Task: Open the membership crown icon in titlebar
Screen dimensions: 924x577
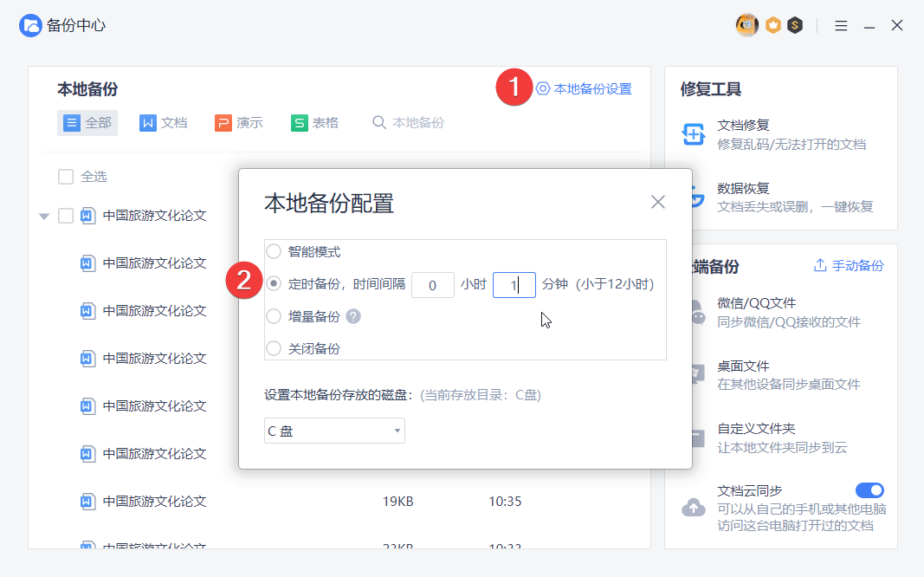Action: [x=772, y=24]
